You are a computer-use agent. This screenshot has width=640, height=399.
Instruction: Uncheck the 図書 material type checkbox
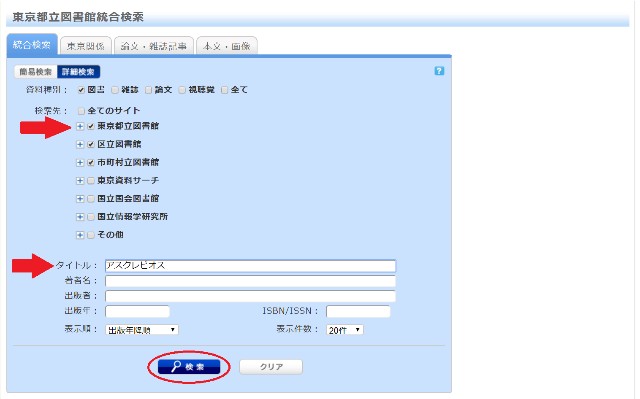[x=81, y=90]
